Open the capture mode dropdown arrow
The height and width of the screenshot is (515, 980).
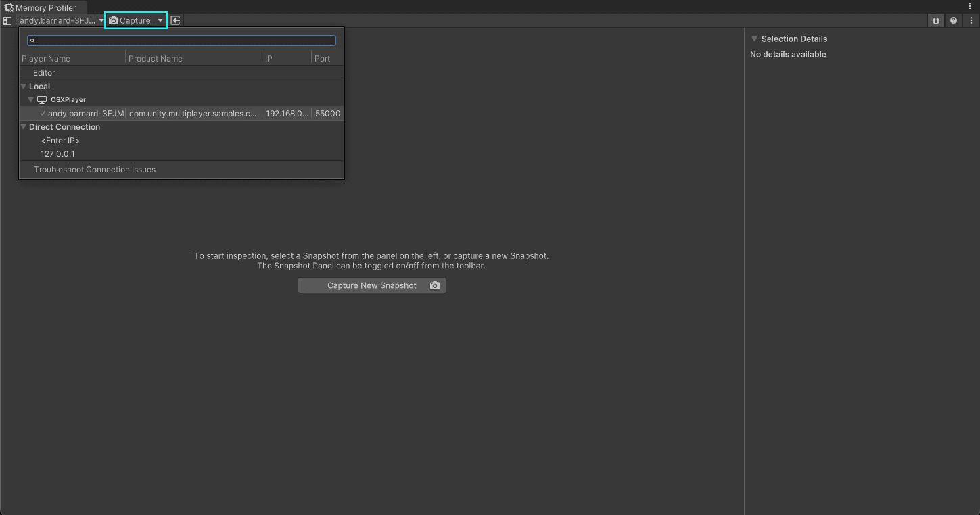(160, 20)
